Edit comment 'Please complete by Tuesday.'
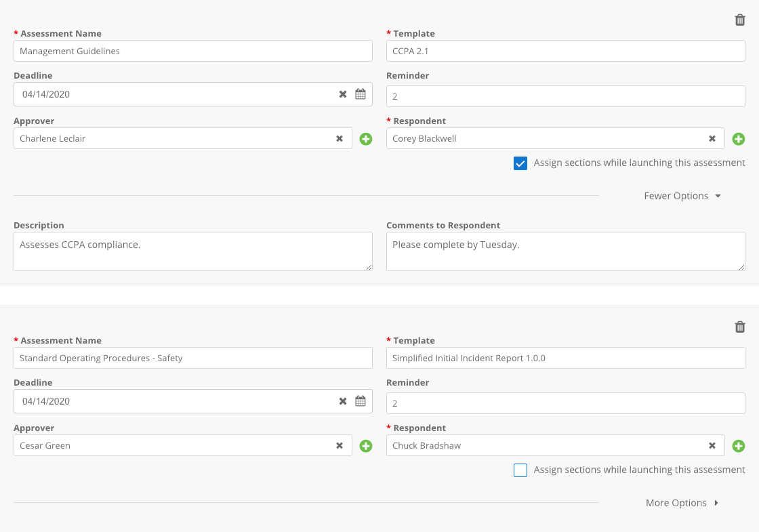This screenshot has height=532, width=759. coord(565,251)
